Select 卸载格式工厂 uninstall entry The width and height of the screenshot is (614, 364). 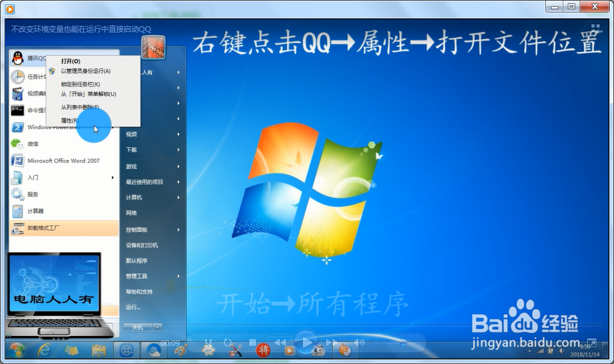point(62,228)
